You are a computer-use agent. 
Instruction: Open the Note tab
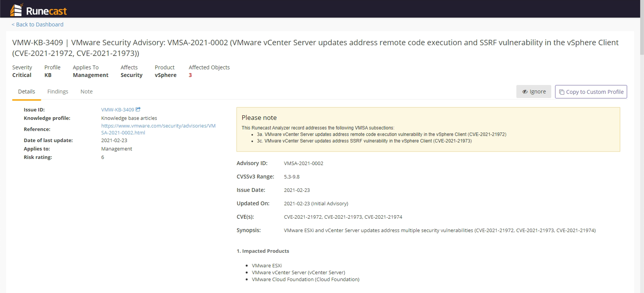86,91
